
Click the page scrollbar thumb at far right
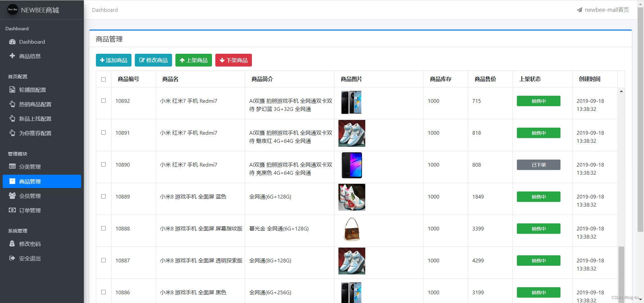pyautogui.click(x=641, y=119)
